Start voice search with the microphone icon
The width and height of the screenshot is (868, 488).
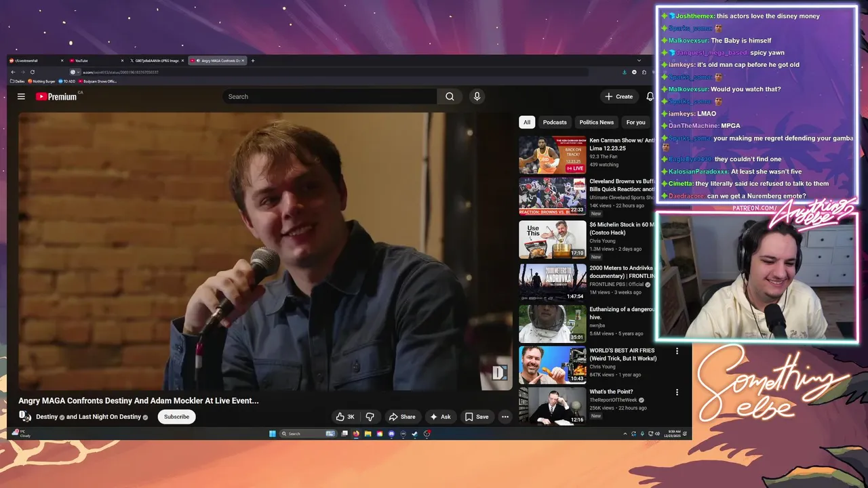pos(477,96)
